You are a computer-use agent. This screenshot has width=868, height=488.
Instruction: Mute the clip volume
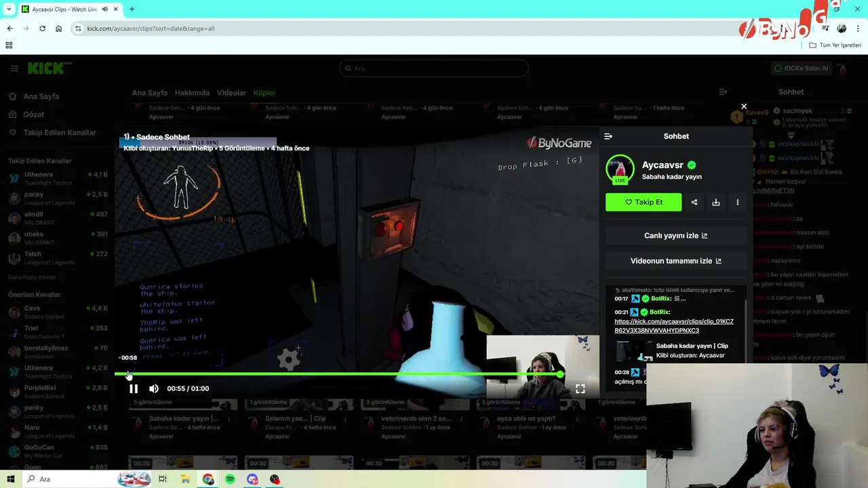pos(154,388)
